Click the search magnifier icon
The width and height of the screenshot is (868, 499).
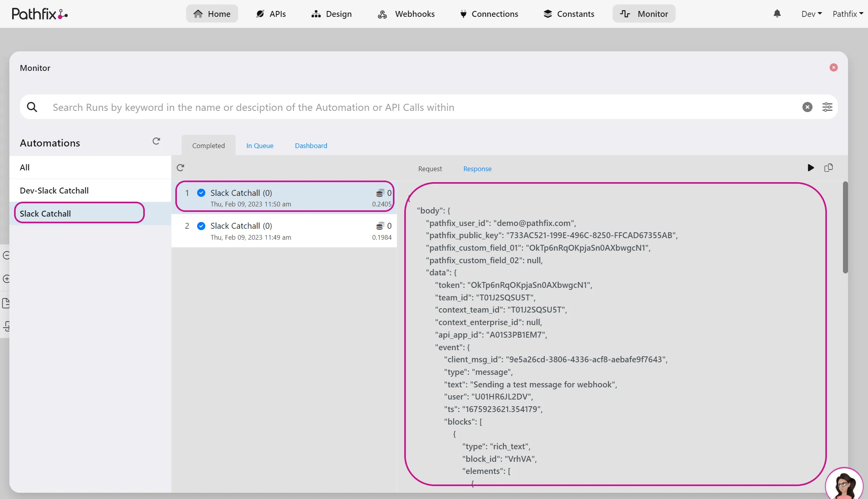click(x=32, y=107)
